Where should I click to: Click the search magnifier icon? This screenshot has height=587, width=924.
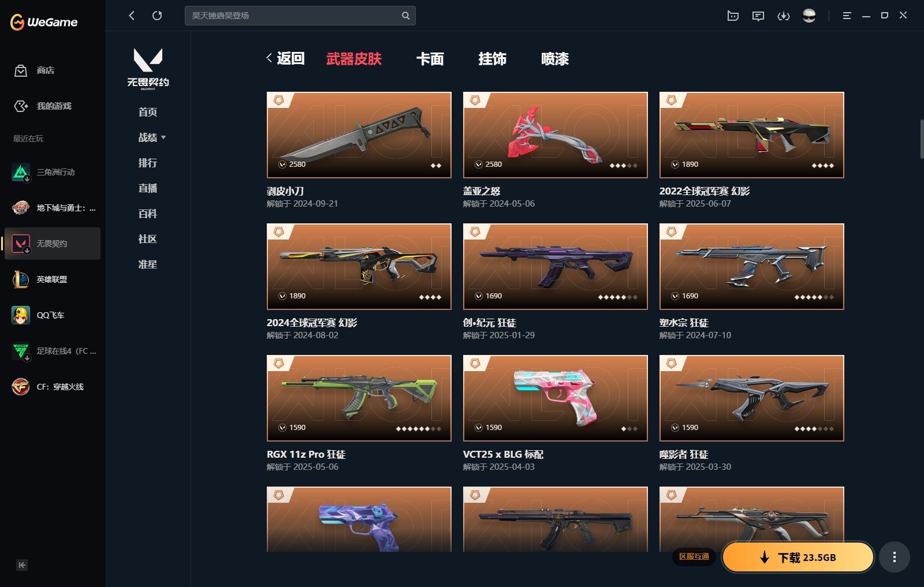(405, 16)
